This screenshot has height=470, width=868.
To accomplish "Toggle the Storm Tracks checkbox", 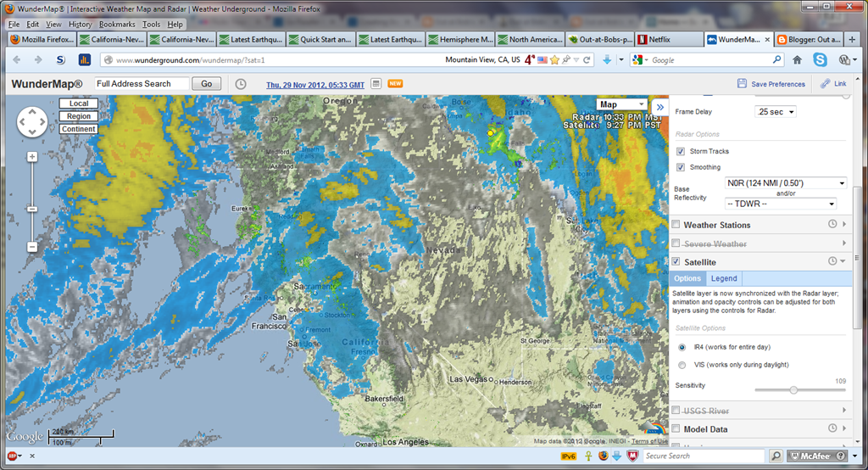I will click(x=681, y=151).
